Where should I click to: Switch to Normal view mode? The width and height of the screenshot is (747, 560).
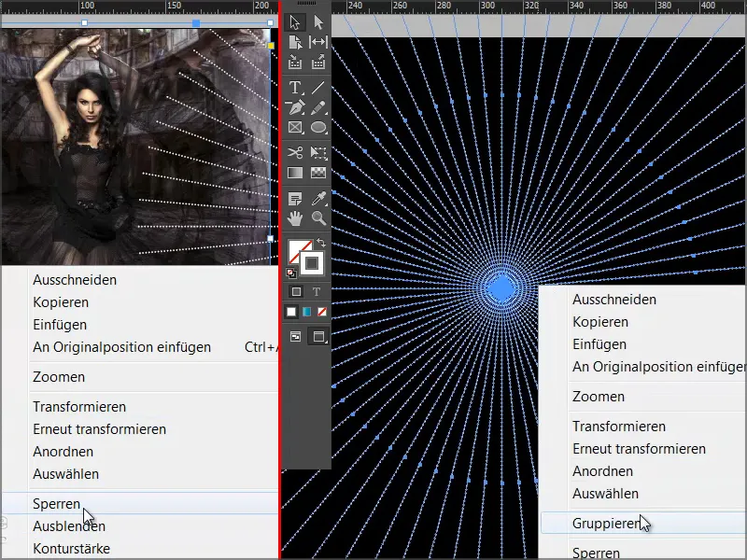pyautogui.click(x=295, y=337)
